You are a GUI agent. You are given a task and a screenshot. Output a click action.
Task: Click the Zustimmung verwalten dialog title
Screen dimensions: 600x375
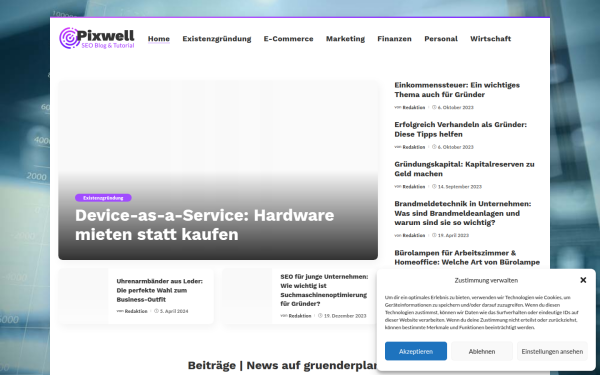[486, 280]
